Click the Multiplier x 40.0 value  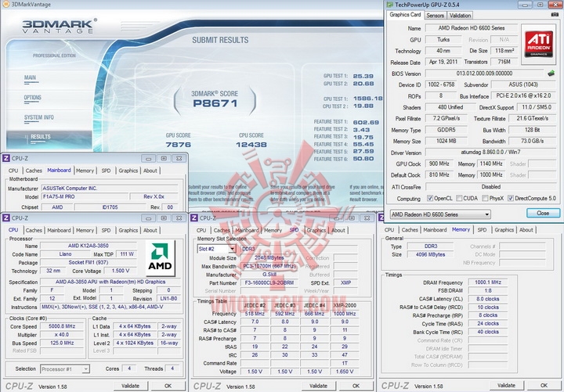click(62, 335)
